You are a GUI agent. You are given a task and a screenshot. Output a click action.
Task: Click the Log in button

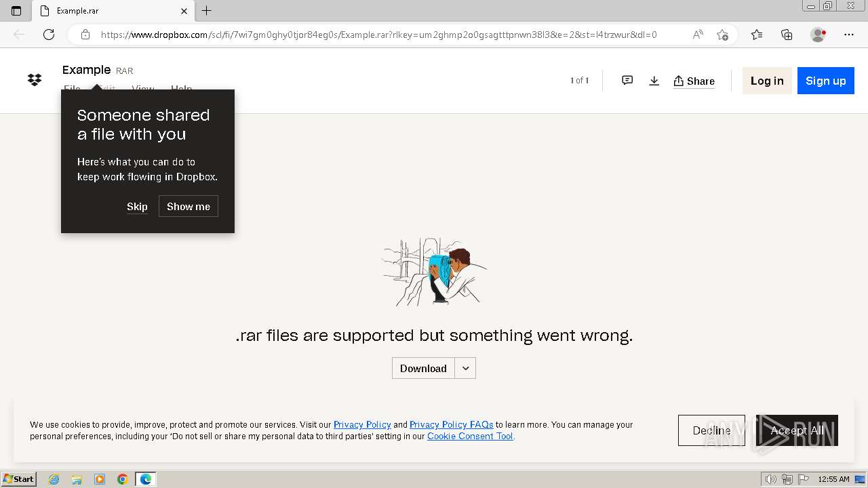[x=767, y=81]
